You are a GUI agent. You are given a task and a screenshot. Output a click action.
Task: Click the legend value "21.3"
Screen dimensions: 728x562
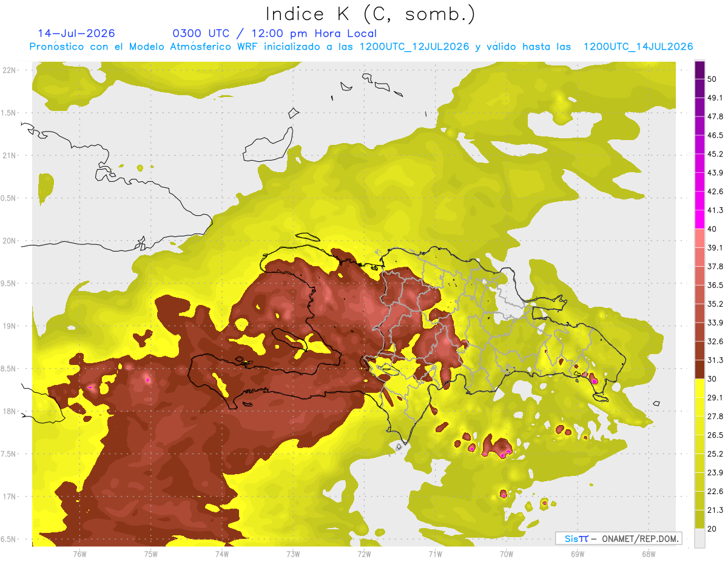coord(715,510)
